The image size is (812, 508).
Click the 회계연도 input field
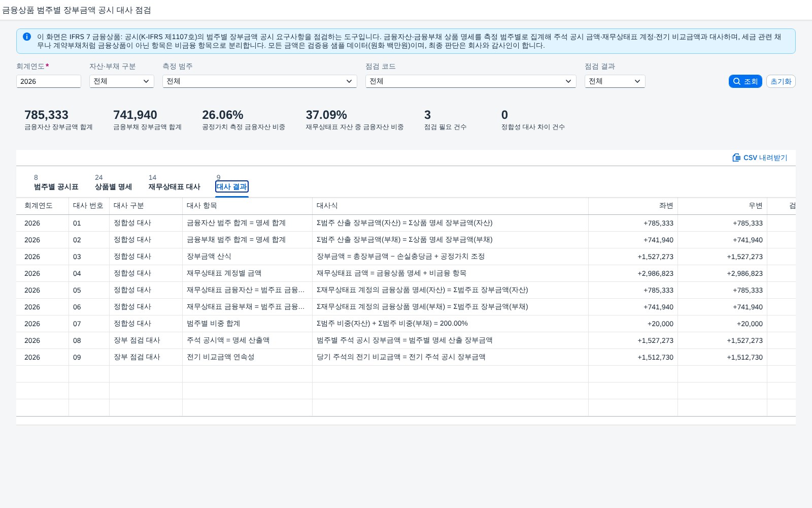(49, 81)
